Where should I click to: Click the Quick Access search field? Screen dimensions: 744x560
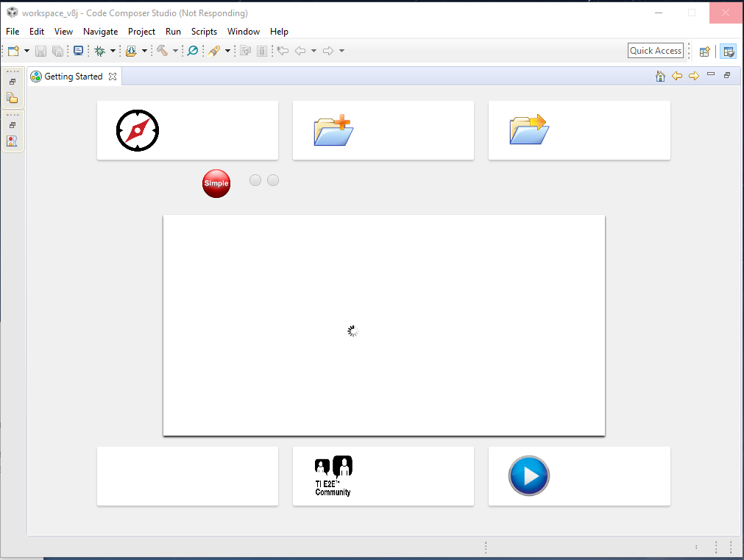(x=655, y=51)
